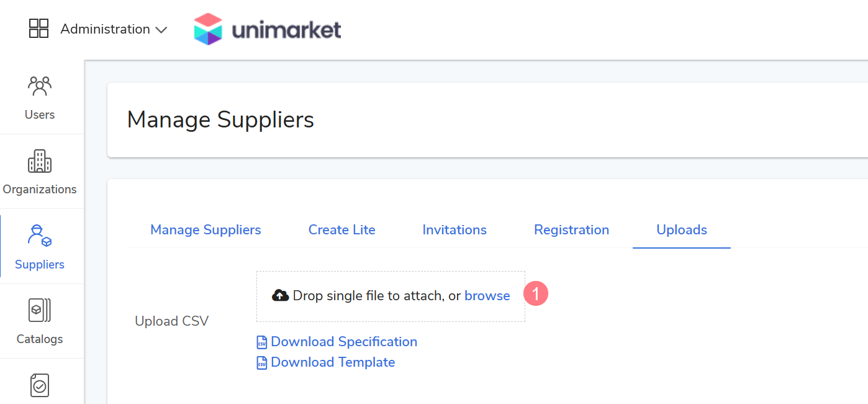Screen dimensions: 868x404
Task: Expand the Administration dropdown chevron
Action: [161, 30]
